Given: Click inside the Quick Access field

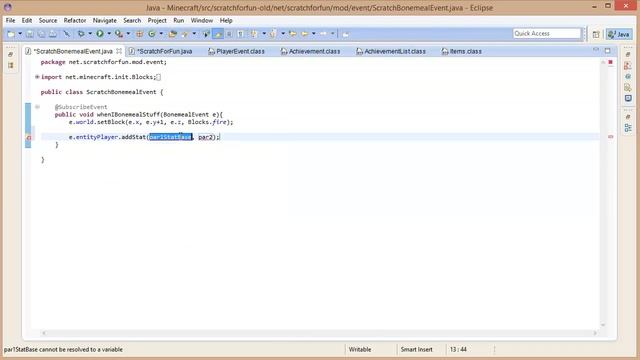Looking at the screenshot, I should click(547, 33).
